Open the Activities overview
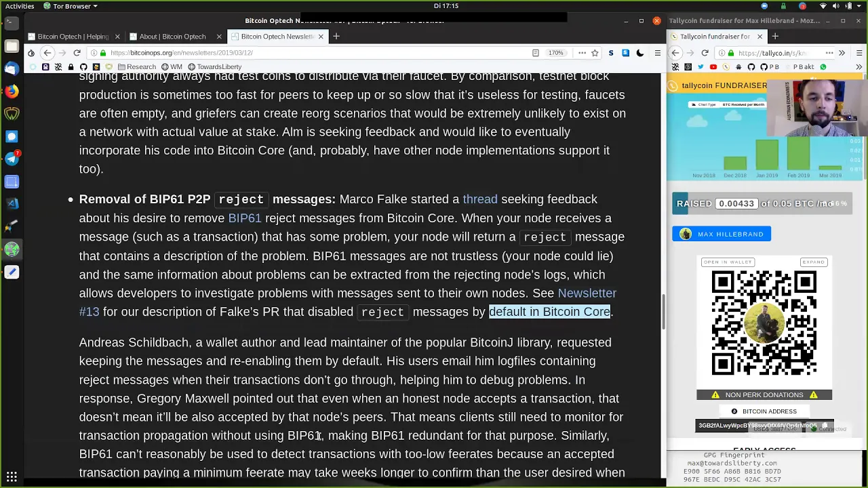The image size is (868, 488). (x=20, y=6)
